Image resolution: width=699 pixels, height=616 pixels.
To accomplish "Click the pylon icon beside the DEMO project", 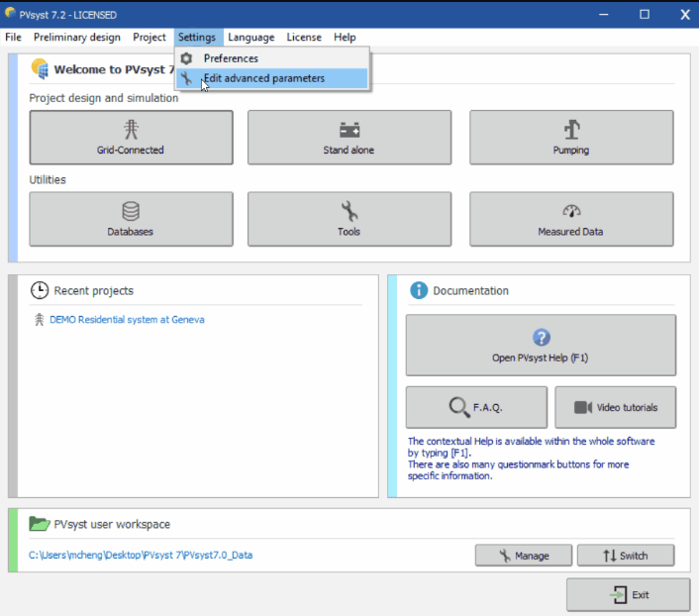I will 40,319.
